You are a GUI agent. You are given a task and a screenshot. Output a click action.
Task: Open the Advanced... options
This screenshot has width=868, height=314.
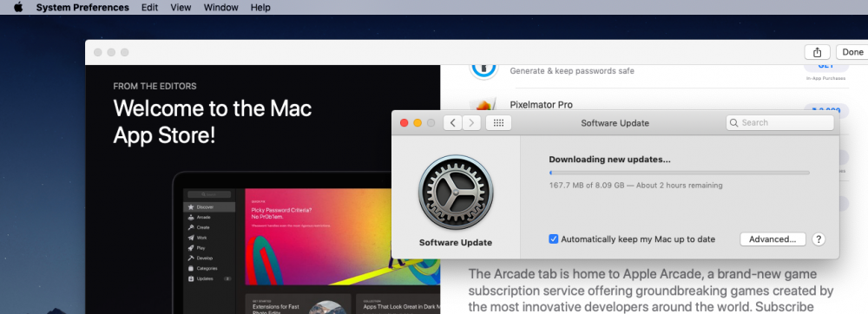(x=773, y=239)
